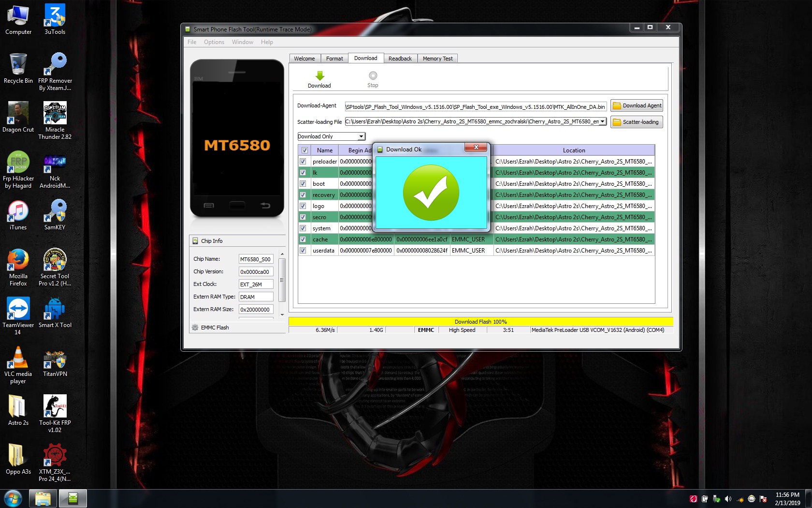Select the Tool-Kit FRP v1.02 icon
This screenshot has width=812, height=508.
click(55, 414)
